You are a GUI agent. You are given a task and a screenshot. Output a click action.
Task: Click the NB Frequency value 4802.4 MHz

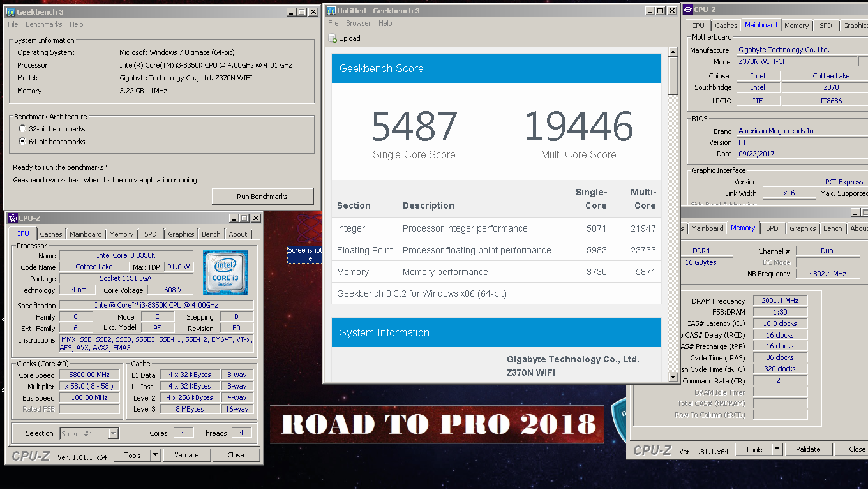828,274
